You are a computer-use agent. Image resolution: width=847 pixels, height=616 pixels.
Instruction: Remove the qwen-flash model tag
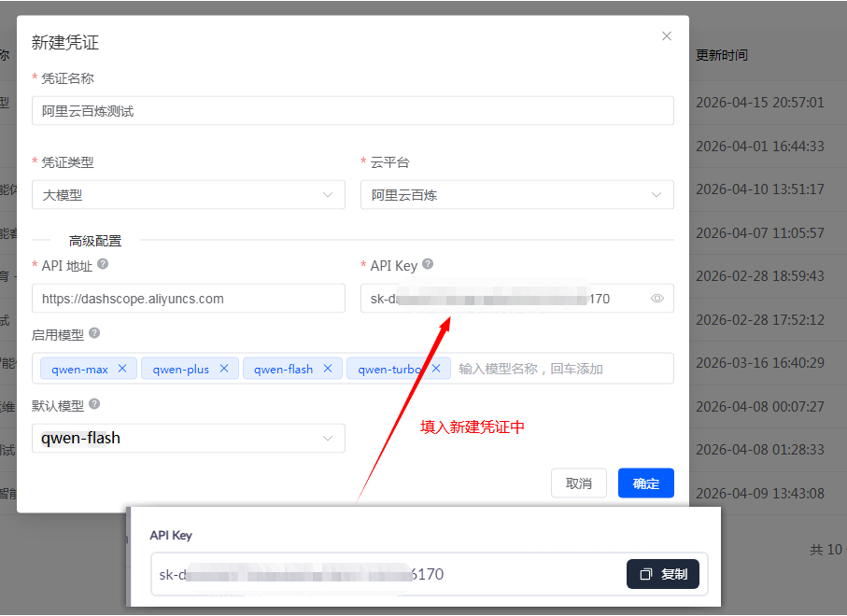coord(328,369)
